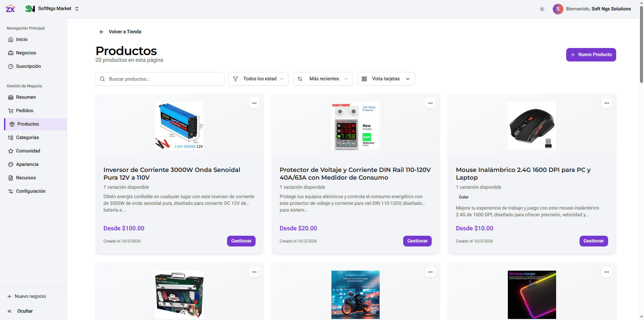Image resolution: width=644 pixels, height=320 pixels.
Task: Switch business via SoftNgs Market selector
Action: pos(55,8)
